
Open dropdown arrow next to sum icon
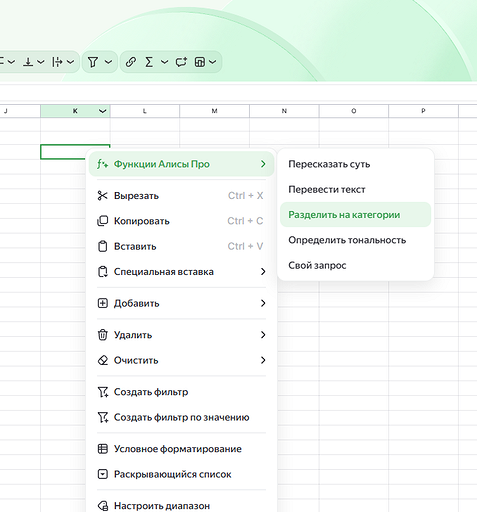point(164,62)
